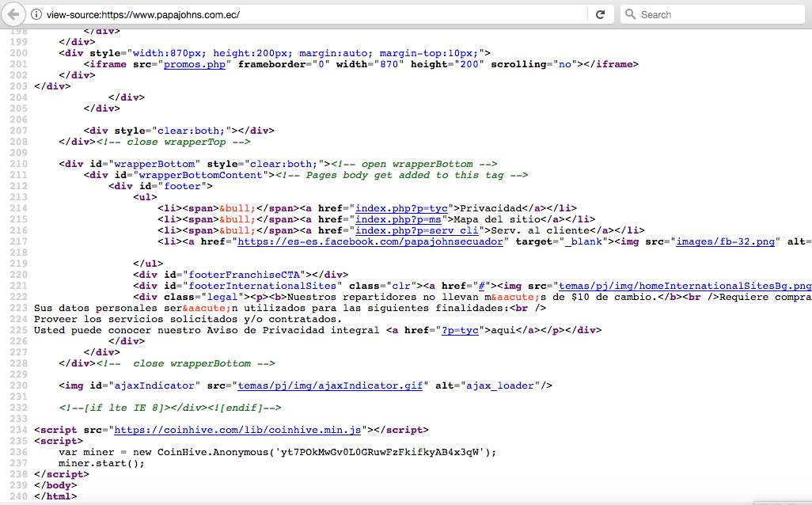Open homeInternationalSitesBg.png image link
This screenshot has width=812, height=505.
tap(685, 286)
